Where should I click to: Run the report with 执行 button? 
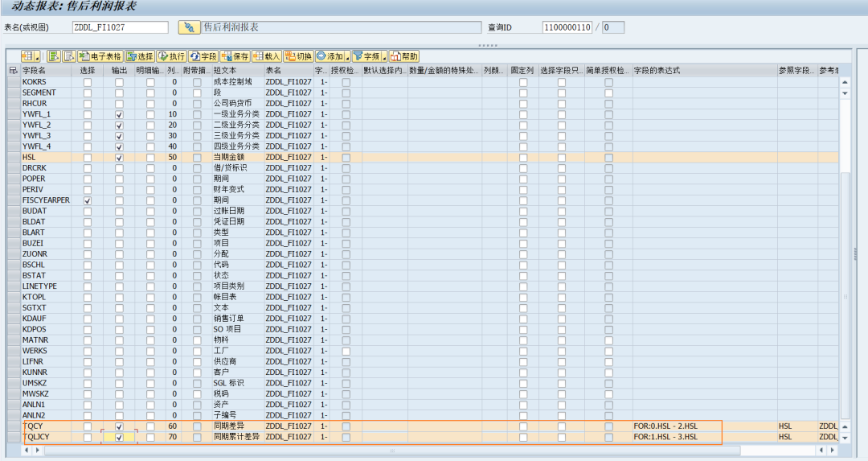[171, 56]
